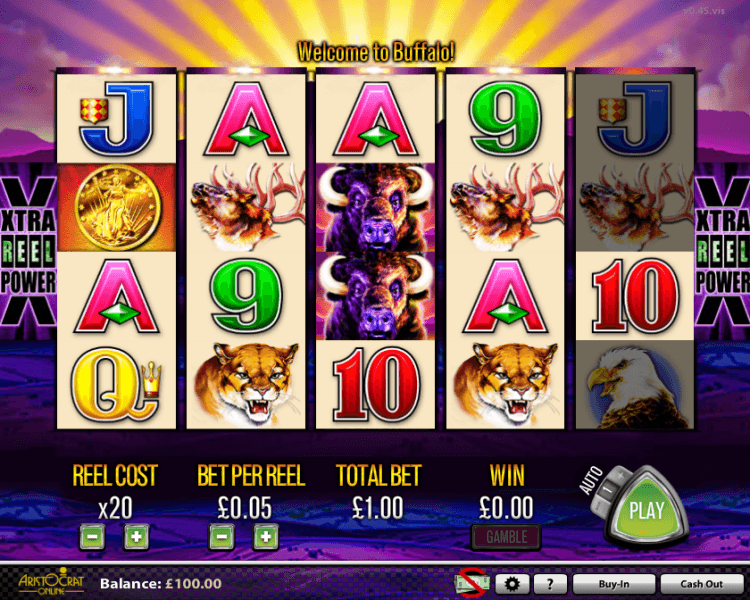Image resolution: width=750 pixels, height=600 pixels.
Task: Decrease the reel cost with minus button
Action: point(92,537)
